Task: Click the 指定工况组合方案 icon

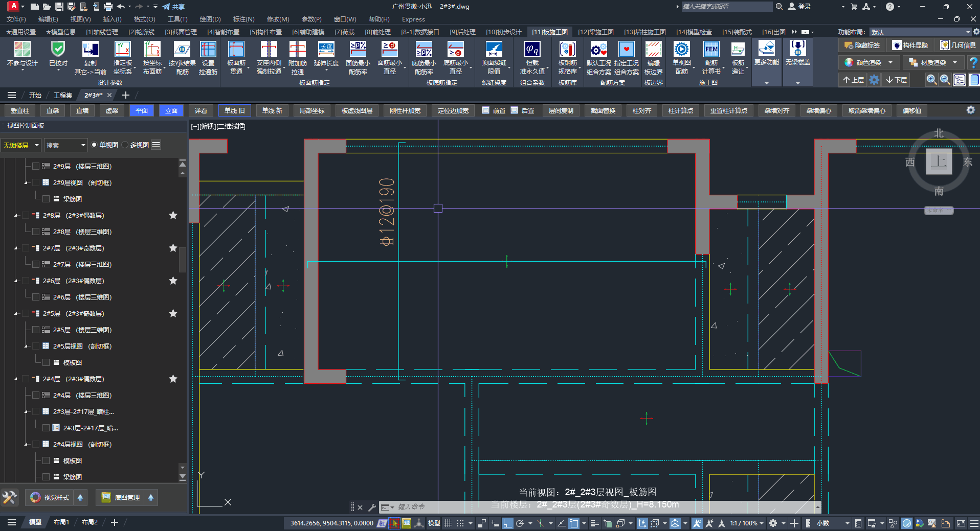Action: pyautogui.click(x=627, y=50)
